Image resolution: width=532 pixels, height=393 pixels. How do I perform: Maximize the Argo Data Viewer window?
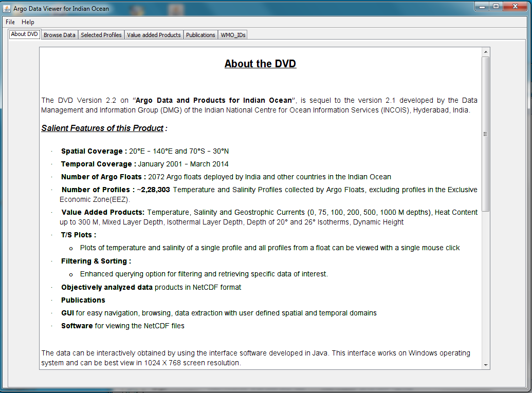coord(496,7)
